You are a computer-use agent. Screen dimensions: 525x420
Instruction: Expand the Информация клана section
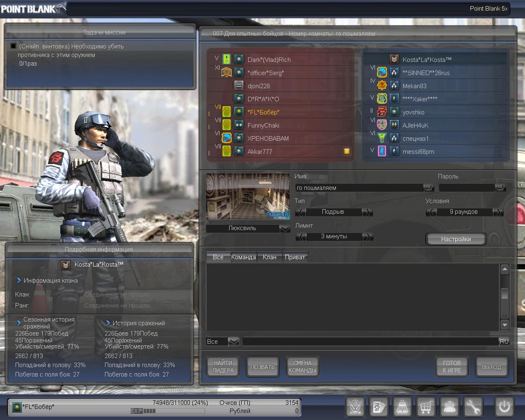click(x=19, y=281)
